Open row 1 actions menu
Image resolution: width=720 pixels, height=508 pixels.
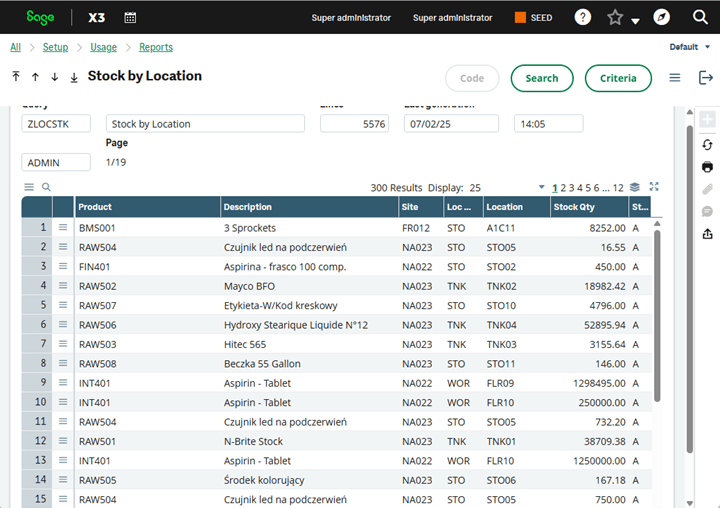pyautogui.click(x=63, y=227)
